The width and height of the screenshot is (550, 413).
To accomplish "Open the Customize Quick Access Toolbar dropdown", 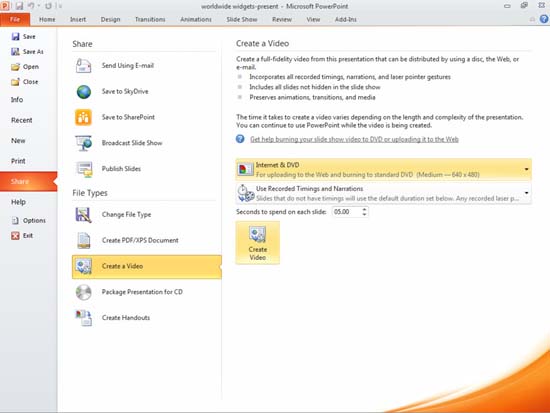I will click(x=60, y=6).
